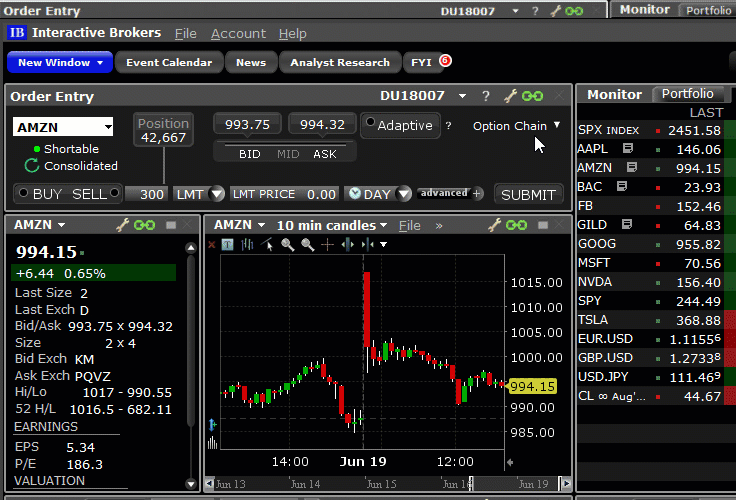Select the crosshair tool on chart toolbar
736x500 pixels.
[x=326, y=244]
